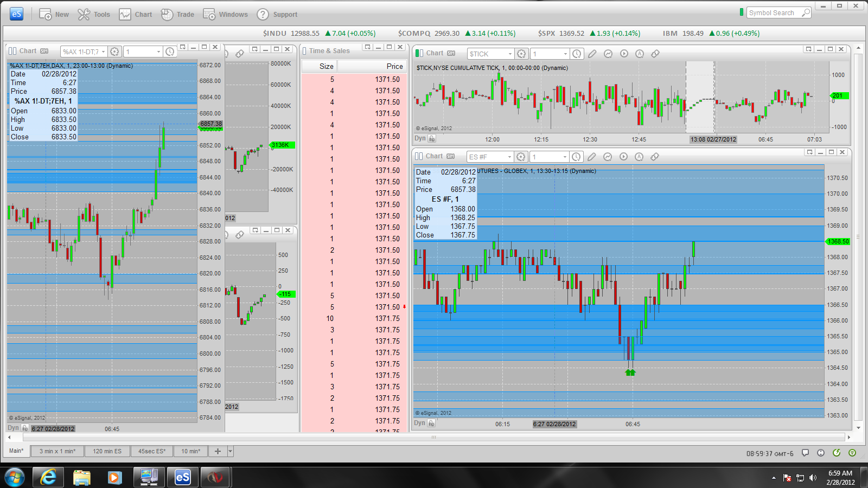
Task: Switch to the 10 min* tab
Action: coord(190,451)
